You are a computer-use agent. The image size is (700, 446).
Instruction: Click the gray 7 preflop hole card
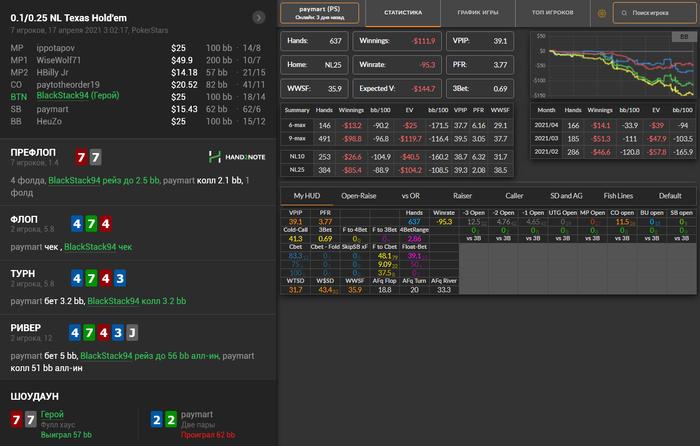click(x=95, y=157)
